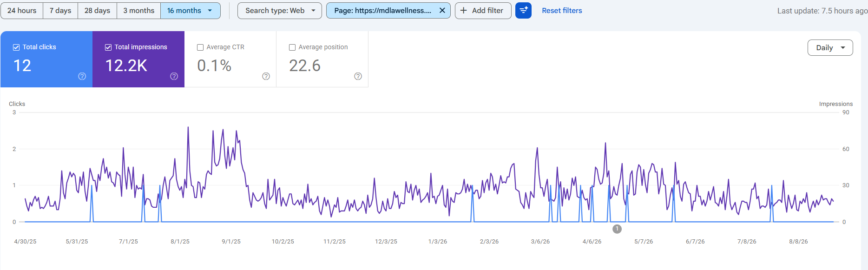The image size is (868, 270).
Task: Select the 7 days date range
Action: point(60,10)
